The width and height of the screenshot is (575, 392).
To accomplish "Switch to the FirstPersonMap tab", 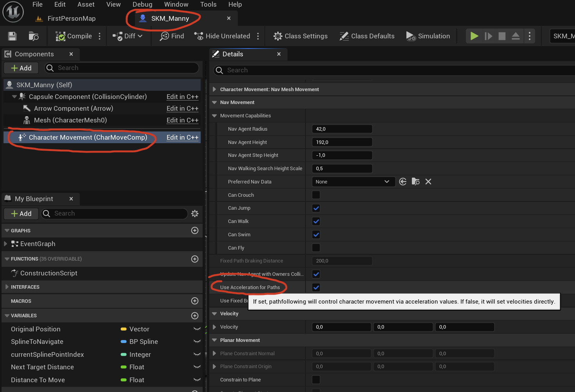I will (x=71, y=18).
